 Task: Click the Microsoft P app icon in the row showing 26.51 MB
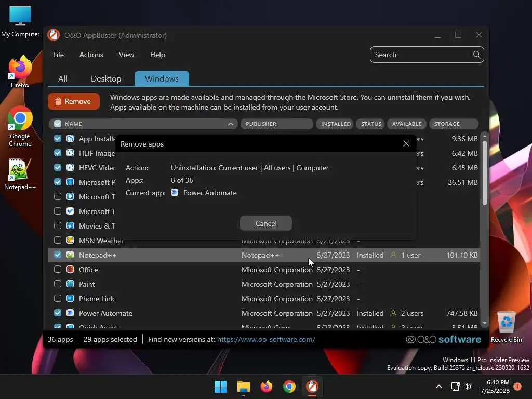[x=70, y=182]
